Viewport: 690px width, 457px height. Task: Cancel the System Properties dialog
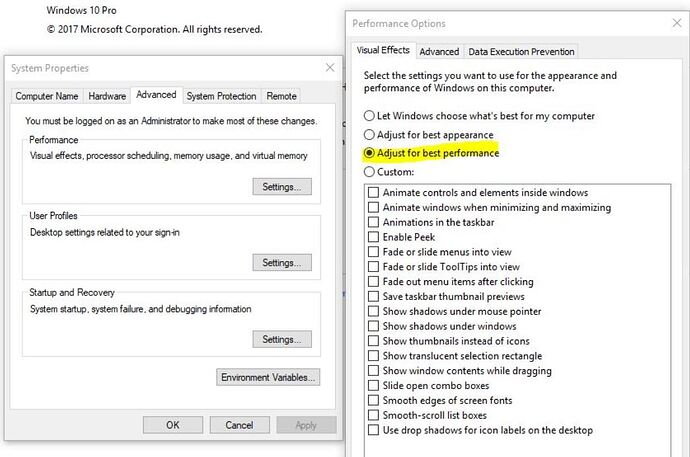[x=239, y=425]
